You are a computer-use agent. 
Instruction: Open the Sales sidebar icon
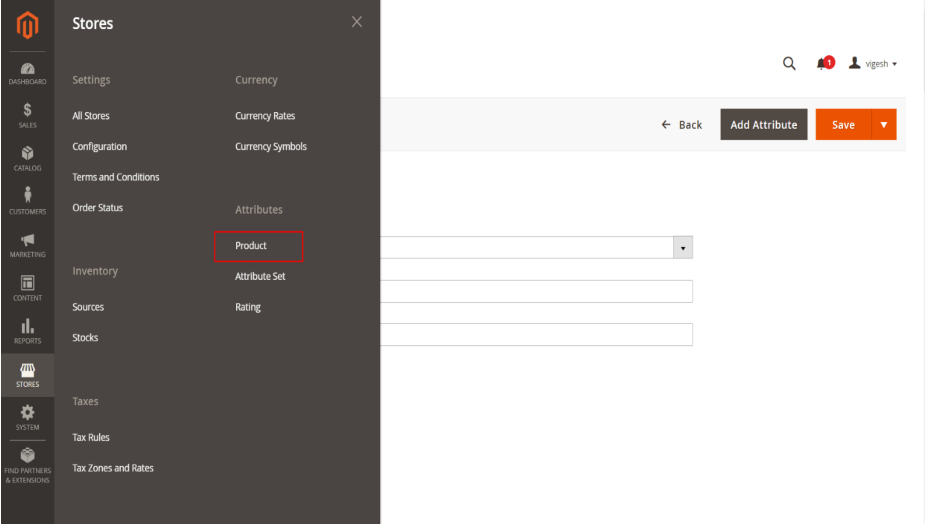[x=27, y=115]
